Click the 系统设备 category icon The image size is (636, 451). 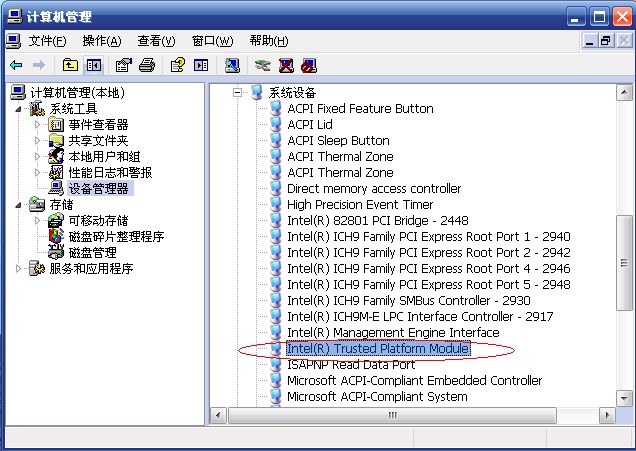tap(257, 92)
